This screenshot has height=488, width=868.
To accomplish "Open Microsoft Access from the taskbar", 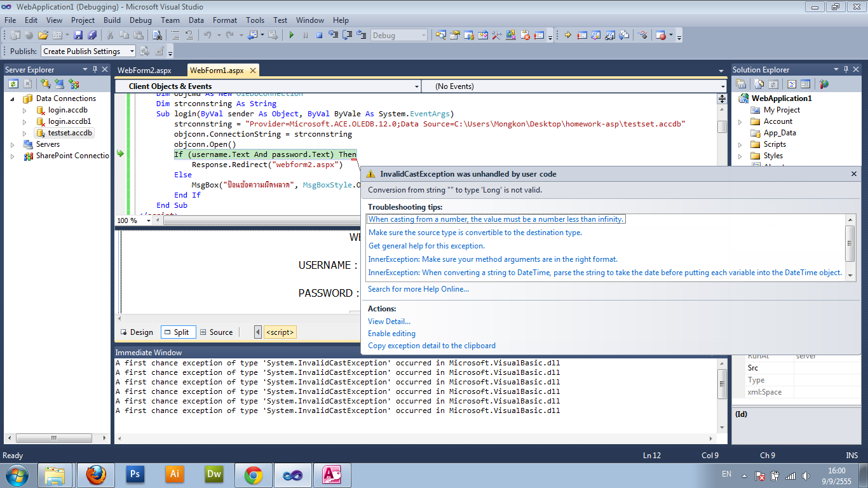I will click(332, 474).
